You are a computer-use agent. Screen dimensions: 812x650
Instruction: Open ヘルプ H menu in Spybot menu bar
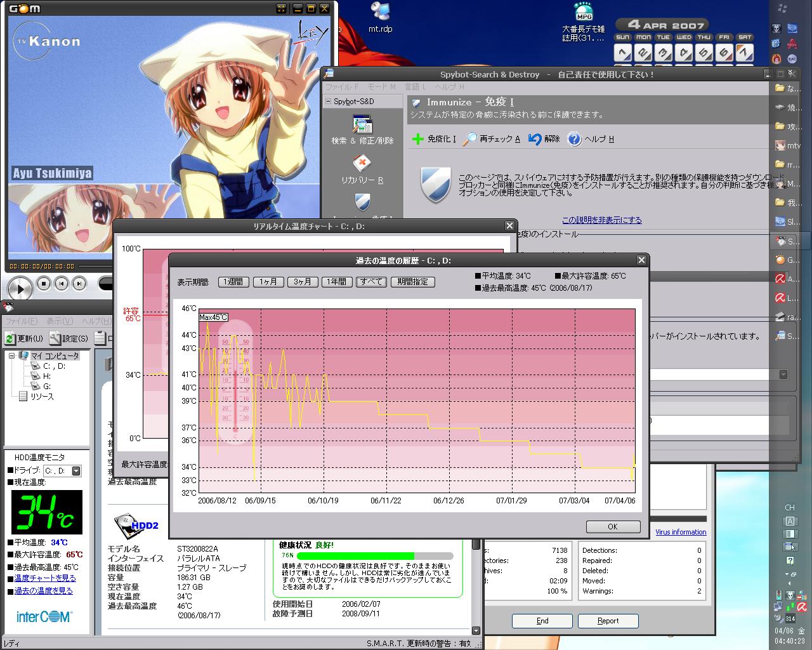point(450,87)
